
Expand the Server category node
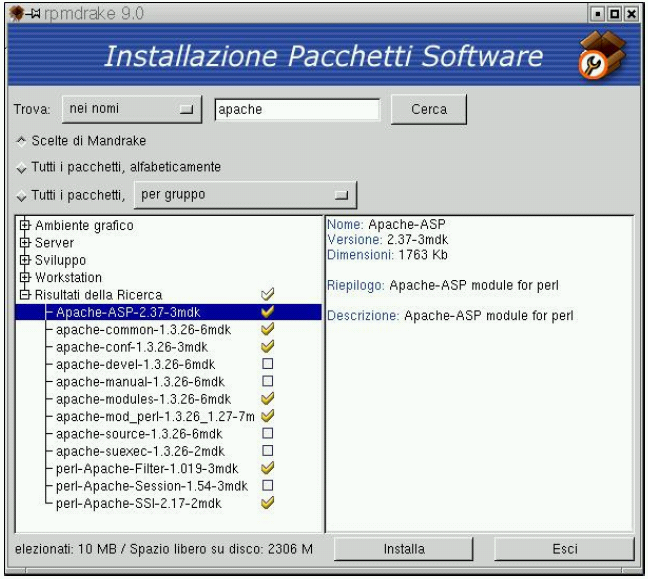[25, 242]
